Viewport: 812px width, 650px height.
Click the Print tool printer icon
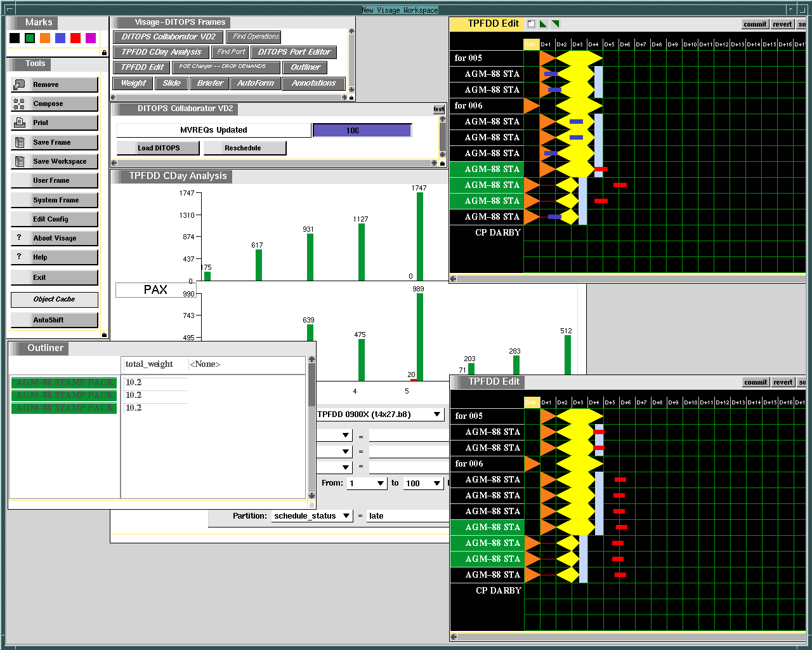pos(19,123)
